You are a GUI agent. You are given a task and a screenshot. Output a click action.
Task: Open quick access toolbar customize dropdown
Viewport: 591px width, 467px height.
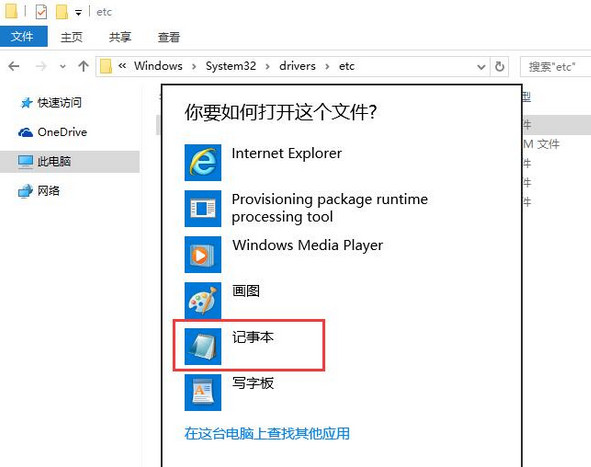78,12
